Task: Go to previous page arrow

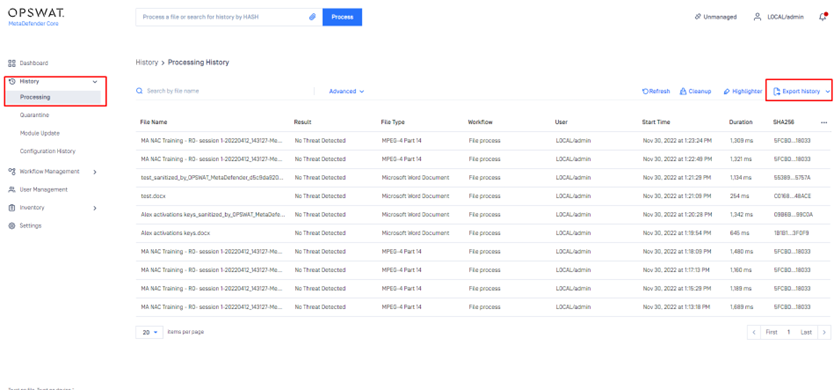Action: (x=754, y=332)
